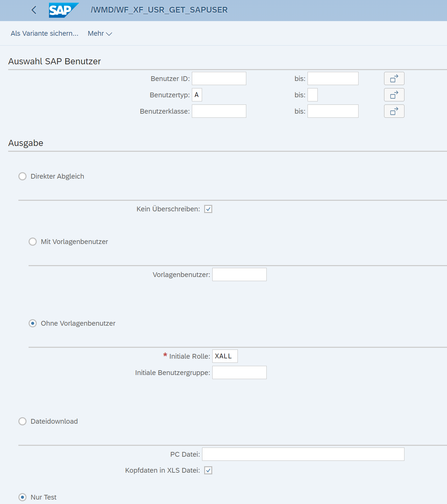Focus the Benutzer ID input field

tap(219, 78)
